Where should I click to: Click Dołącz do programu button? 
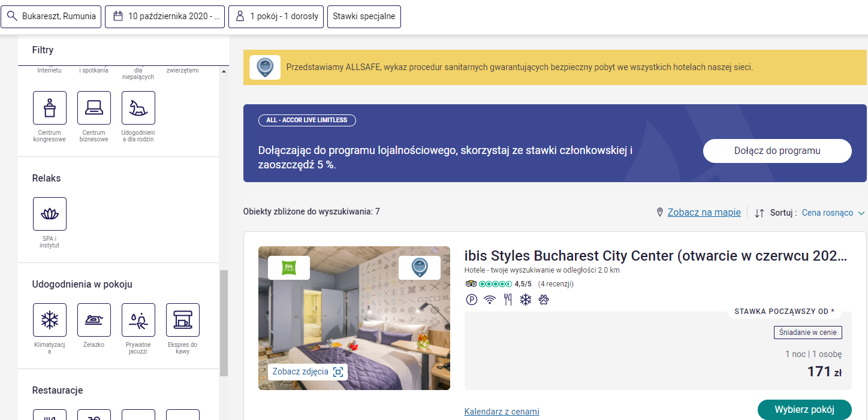[777, 151]
